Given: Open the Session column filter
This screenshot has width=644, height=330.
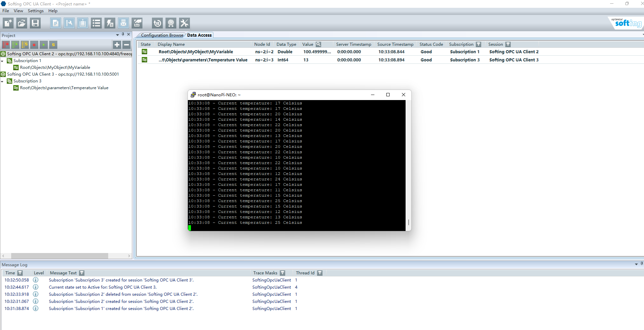Looking at the screenshot, I should [508, 44].
